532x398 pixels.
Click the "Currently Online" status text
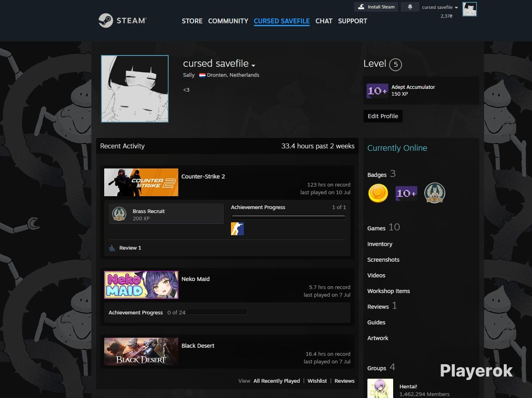[397, 148]
